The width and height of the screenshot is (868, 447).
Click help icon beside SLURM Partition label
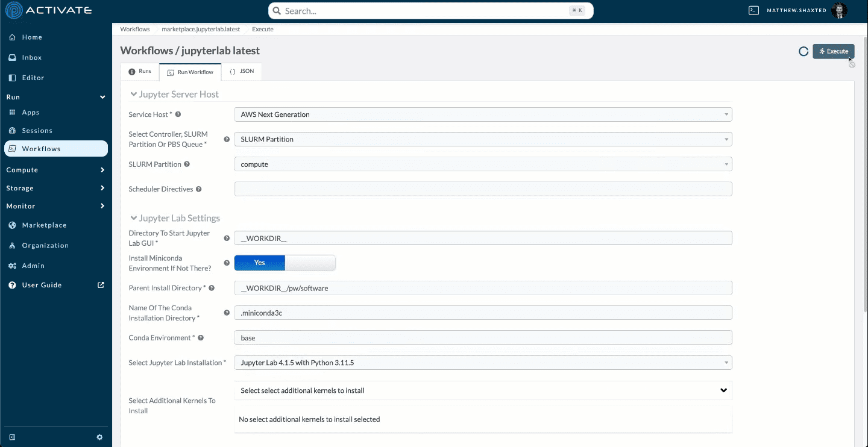(187, 164)
